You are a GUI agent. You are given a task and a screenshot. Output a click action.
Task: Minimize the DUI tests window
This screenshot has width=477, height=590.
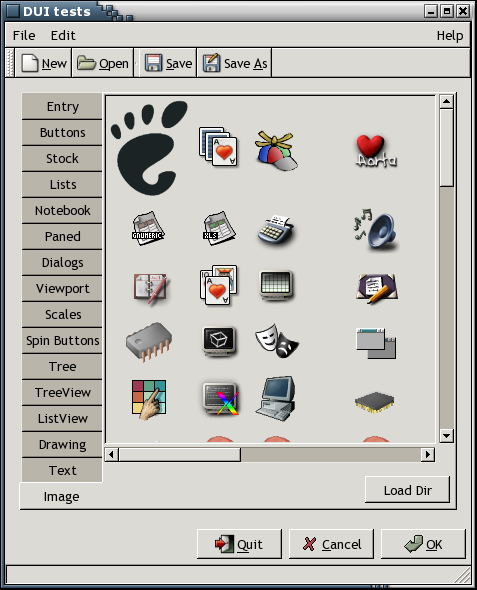[x=430, y=11]
